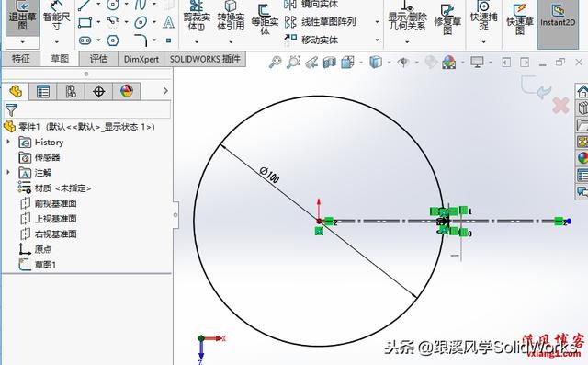The width and height of the screenshot is (588, 365).
Task: Open the ConfigurationManager tab icon
Action: [x=71, y=91]
